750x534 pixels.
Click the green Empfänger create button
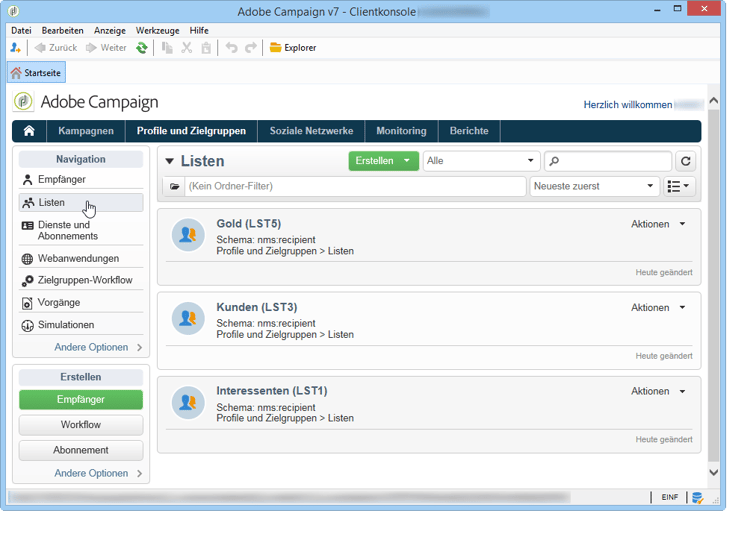click(81, 400)
